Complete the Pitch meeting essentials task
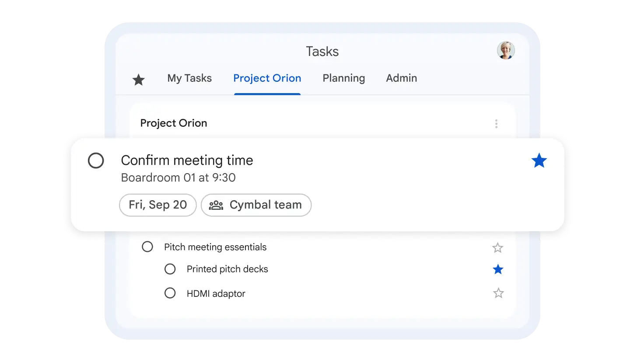Image resolution: width=644 pixels, height=362 pixels. click(147, 247)
